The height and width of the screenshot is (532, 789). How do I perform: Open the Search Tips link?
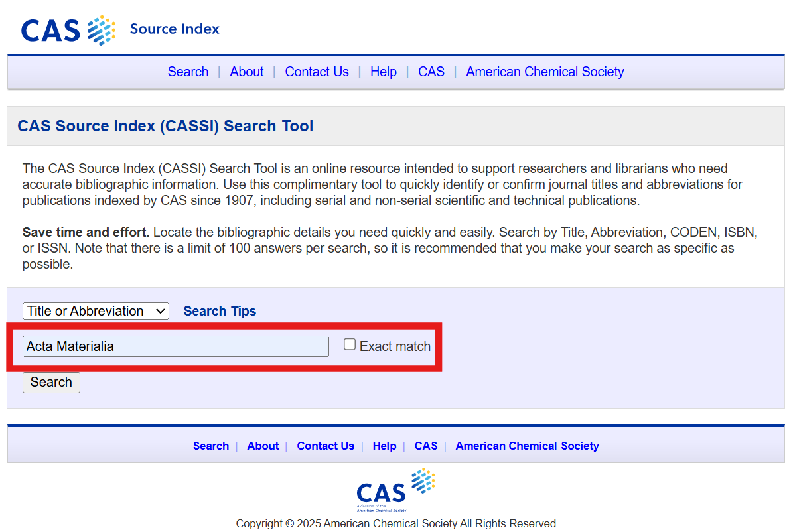220,311
